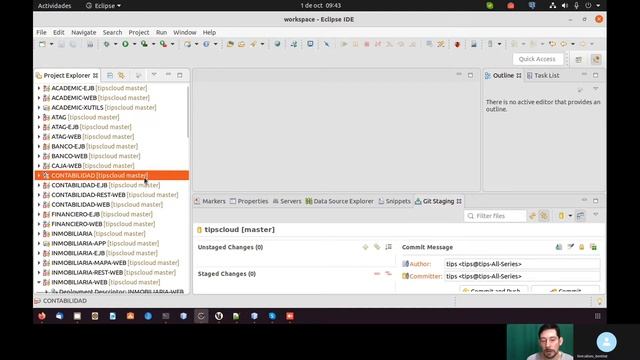
Task: Select the ATAG-WEB project row
Action: click(111, 137)
